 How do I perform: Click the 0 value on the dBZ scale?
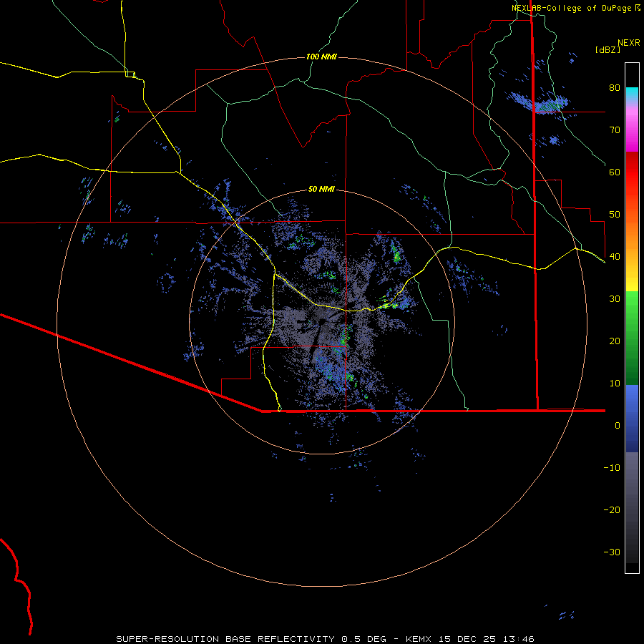[618, 426]
